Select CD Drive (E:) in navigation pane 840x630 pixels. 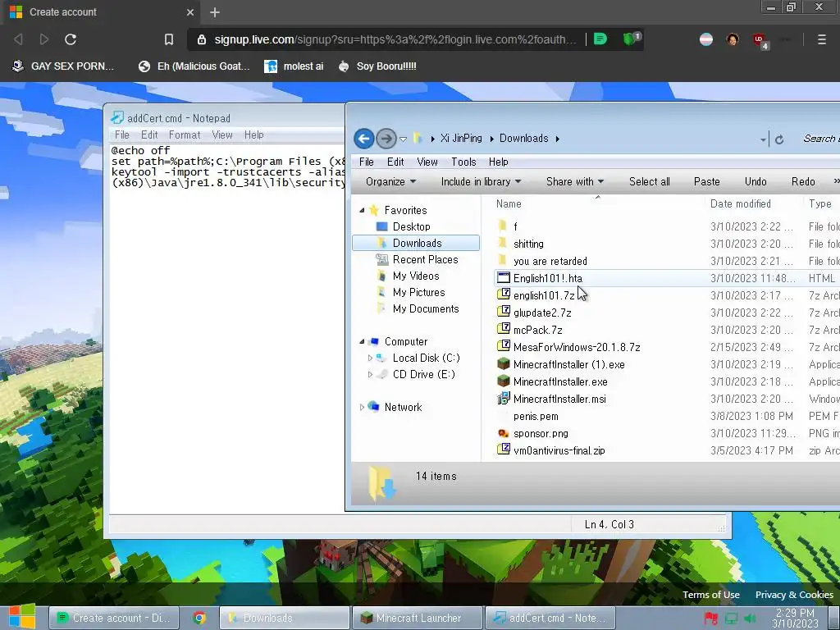(x=423, y=374)
